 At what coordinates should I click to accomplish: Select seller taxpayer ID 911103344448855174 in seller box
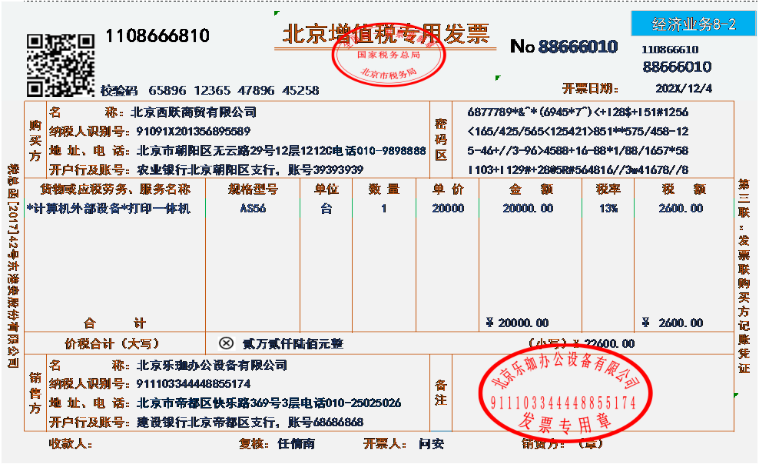pos(194,384)
